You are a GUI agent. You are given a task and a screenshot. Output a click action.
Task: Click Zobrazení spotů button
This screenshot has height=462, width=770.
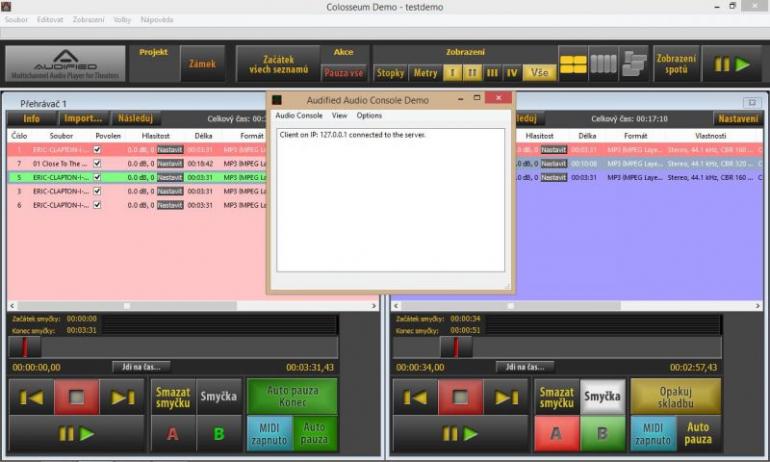tap(676, 64)
